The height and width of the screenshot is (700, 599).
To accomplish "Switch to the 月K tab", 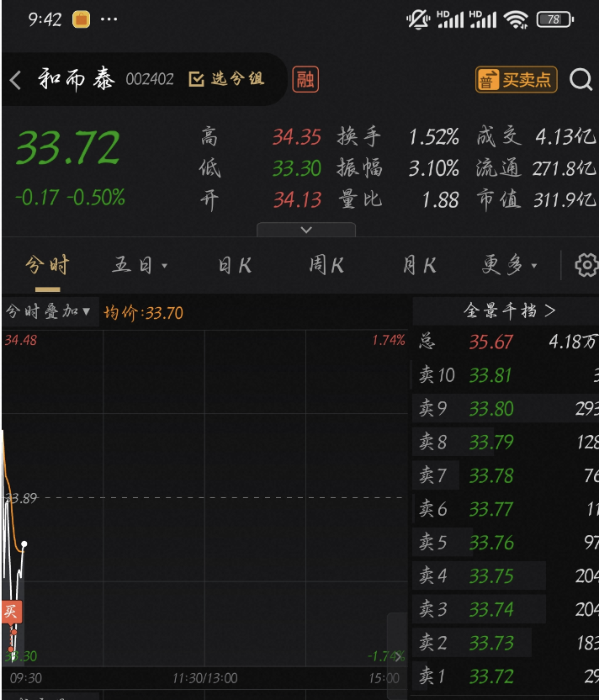I will [x=419, y=265].
